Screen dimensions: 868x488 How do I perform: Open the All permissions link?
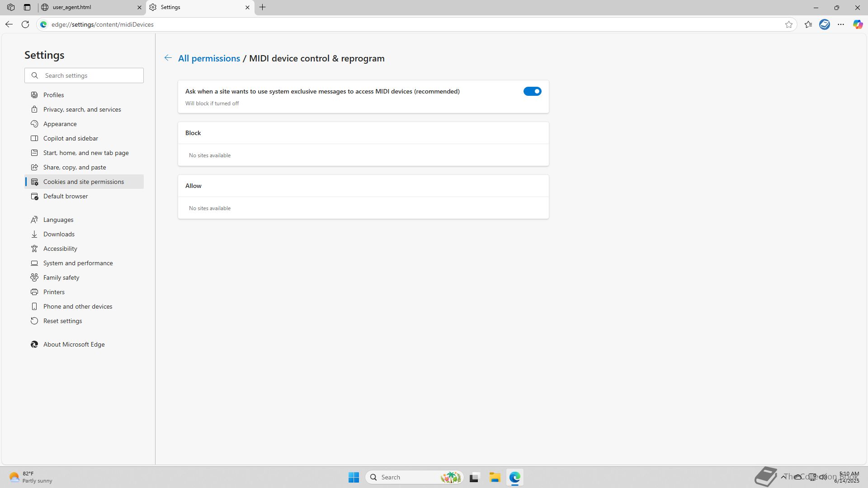tap(209, 58)
